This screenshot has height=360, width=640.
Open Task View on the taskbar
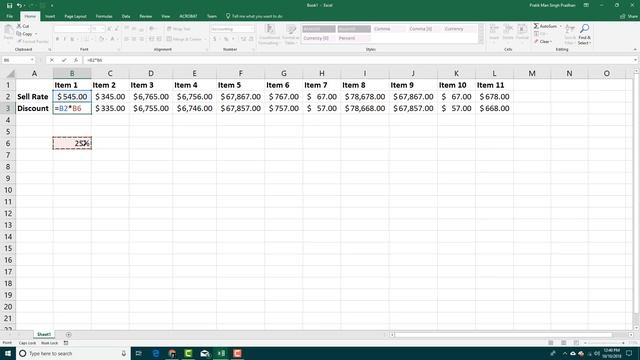click(x=139, y=353)
